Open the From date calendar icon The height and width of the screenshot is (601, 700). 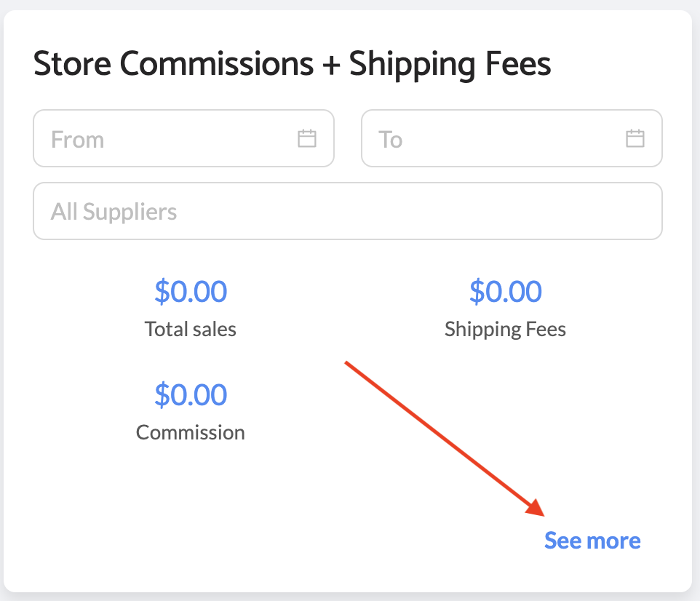(x=307, y=138)
